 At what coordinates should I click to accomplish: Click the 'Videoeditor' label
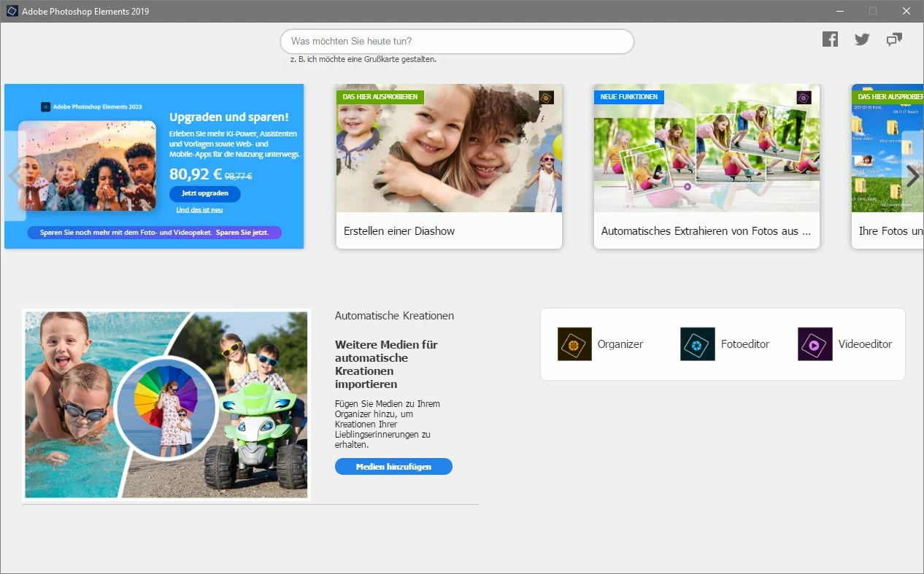click(x=865, y=344)
